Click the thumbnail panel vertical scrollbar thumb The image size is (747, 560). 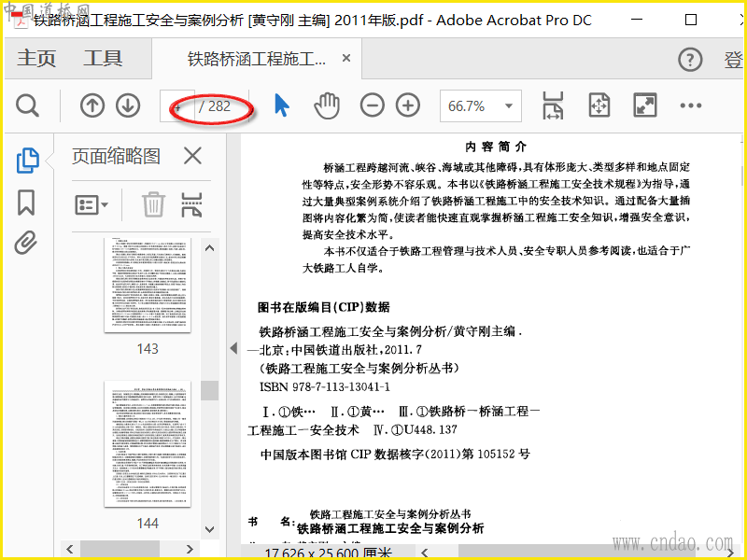tap(209, 390)
